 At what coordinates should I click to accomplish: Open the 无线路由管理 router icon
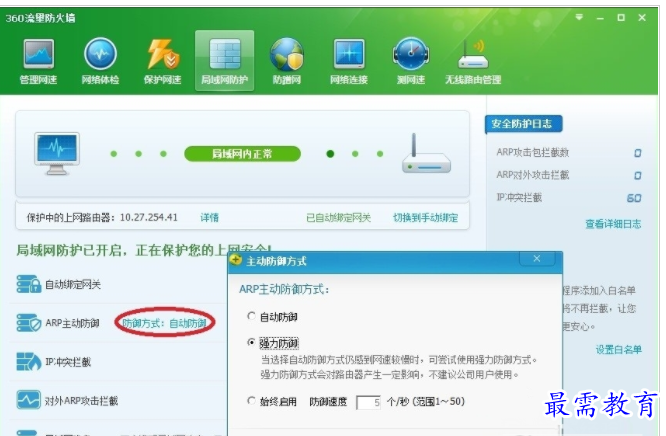[x=473, y=60]
